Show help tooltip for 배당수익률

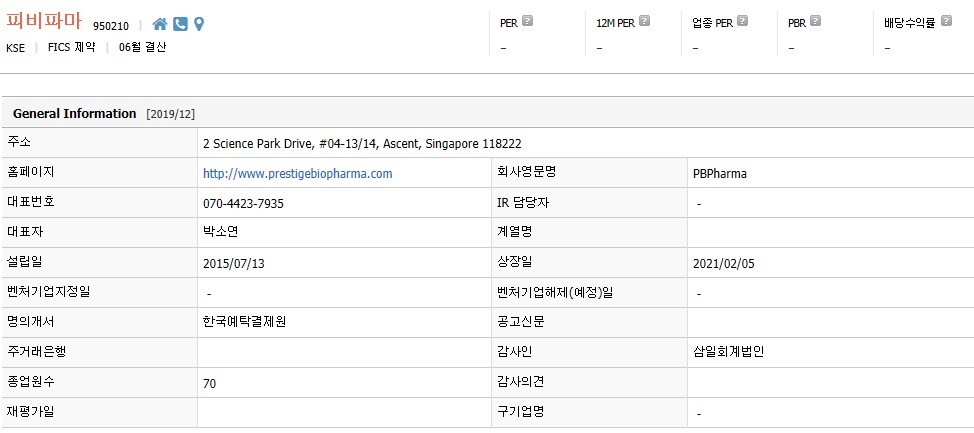(946, 21)
